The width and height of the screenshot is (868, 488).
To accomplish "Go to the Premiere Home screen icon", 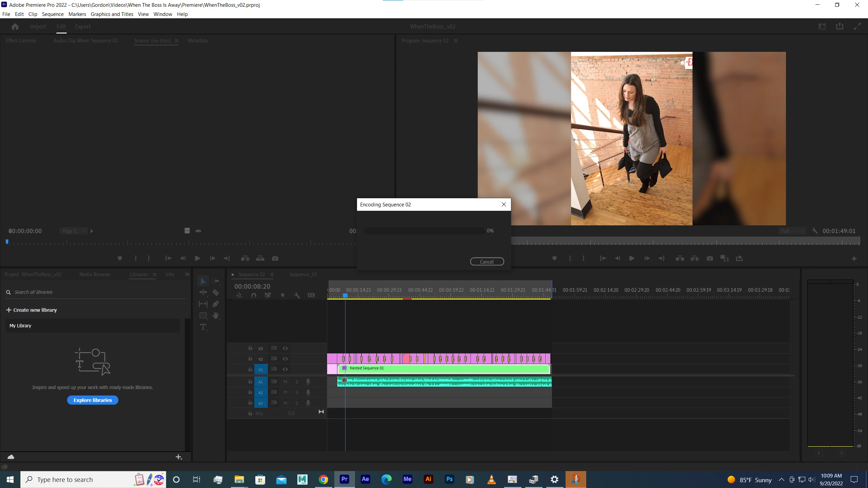I will click(x=15, y=26).
